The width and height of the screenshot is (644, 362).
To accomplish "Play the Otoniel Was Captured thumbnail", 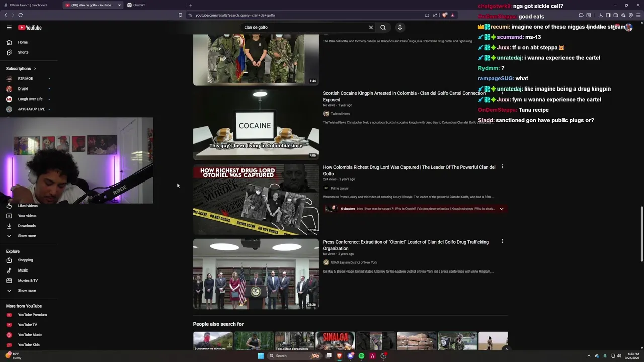I will tap(256, 200).
